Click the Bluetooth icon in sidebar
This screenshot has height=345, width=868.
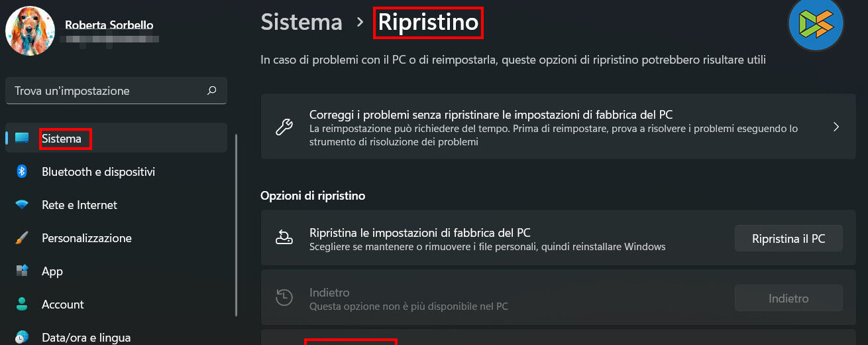pos(22,172)
